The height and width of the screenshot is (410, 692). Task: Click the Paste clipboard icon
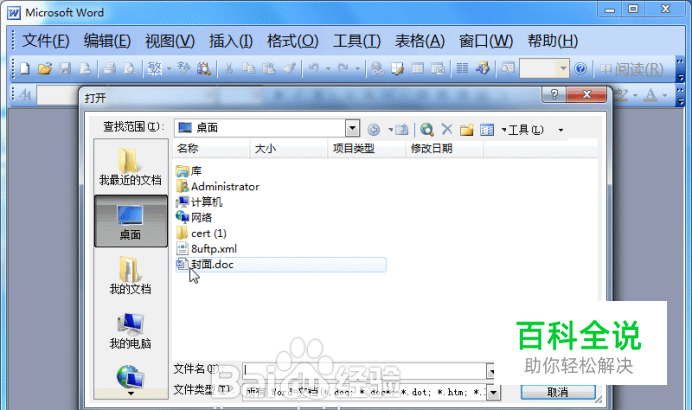[269, 68]
